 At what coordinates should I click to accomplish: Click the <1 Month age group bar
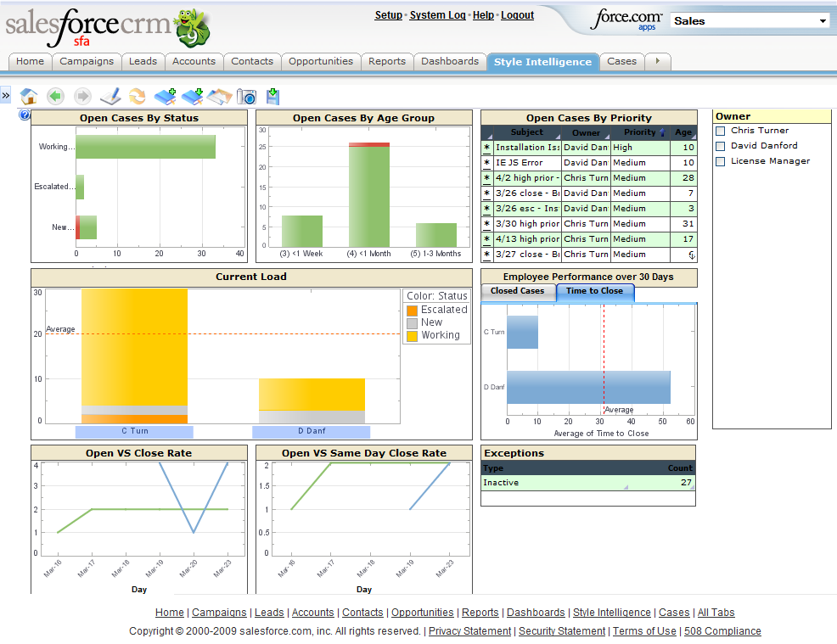[369, 194]
